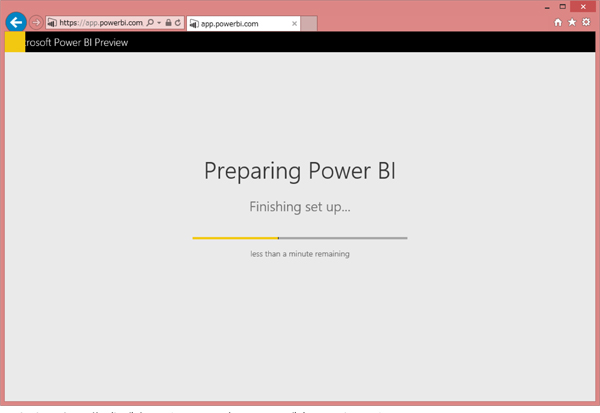
Task: Click the 'Preparing Power BI' heading
Action: point(300,171)
